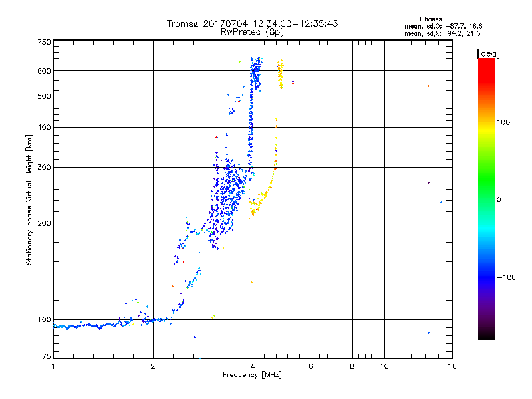
Task: Click the y-axis tick label '600'
Action: tap(44, 71)
